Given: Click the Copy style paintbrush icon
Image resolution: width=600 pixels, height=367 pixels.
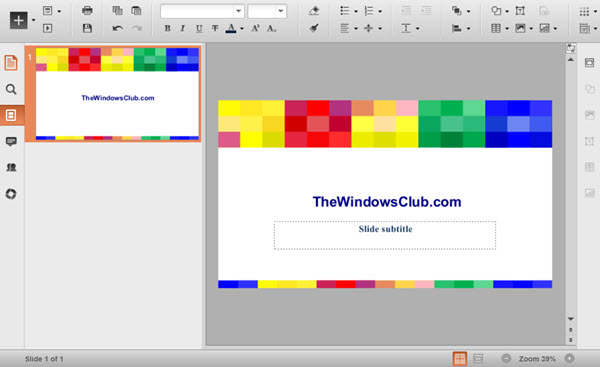Looking at the screenshot, I should [x=314, y=28].
